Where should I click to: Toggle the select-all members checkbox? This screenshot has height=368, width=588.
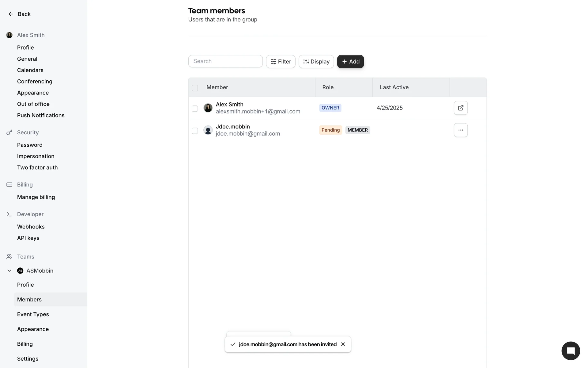click(x=195, y=88)
